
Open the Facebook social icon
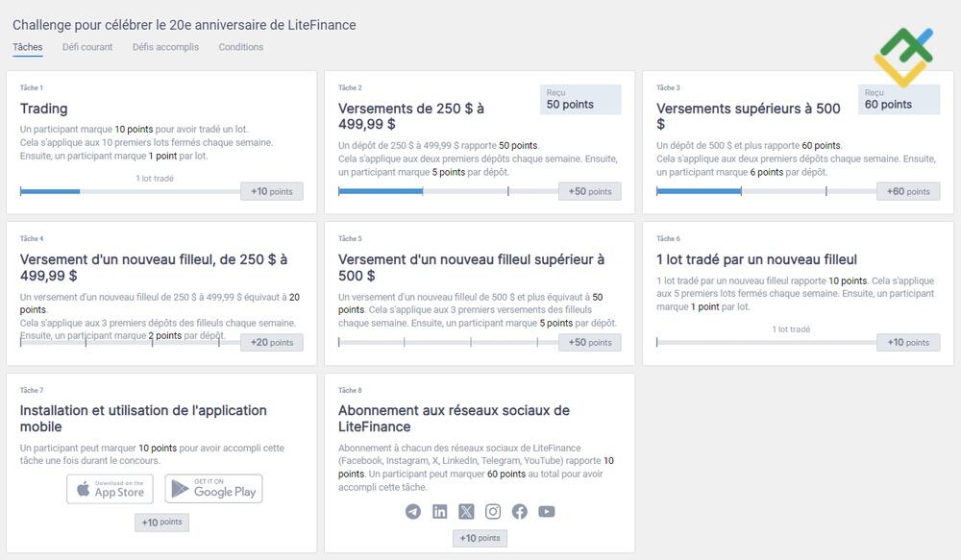pos(520,512)
